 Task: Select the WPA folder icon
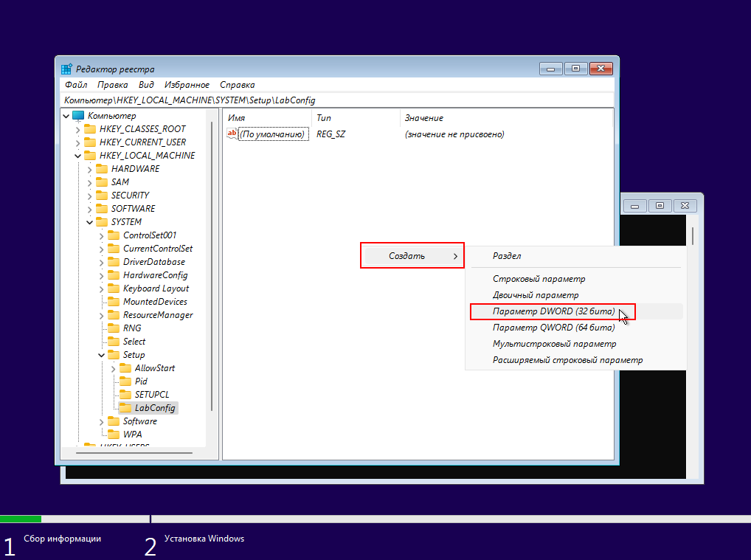tap(113, 435)
